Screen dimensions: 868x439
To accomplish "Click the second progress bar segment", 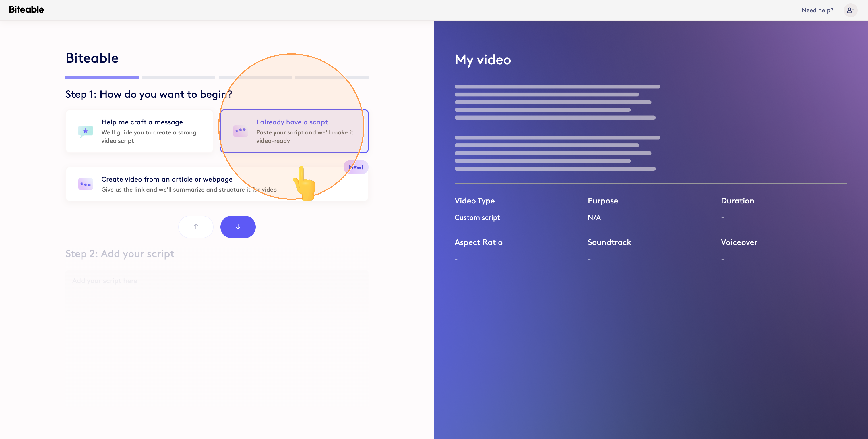I will click(179, 77).
